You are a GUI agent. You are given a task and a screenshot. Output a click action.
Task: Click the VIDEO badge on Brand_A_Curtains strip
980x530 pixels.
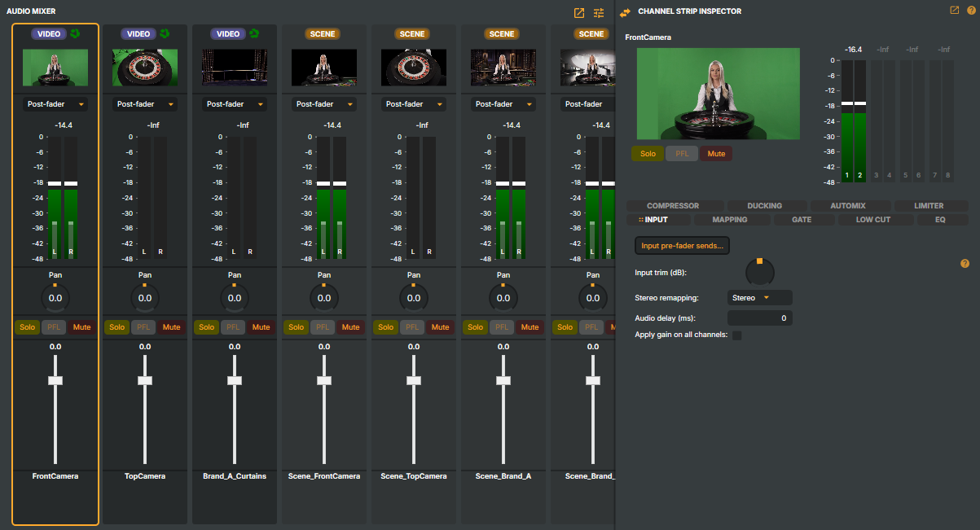click(228, 34)
